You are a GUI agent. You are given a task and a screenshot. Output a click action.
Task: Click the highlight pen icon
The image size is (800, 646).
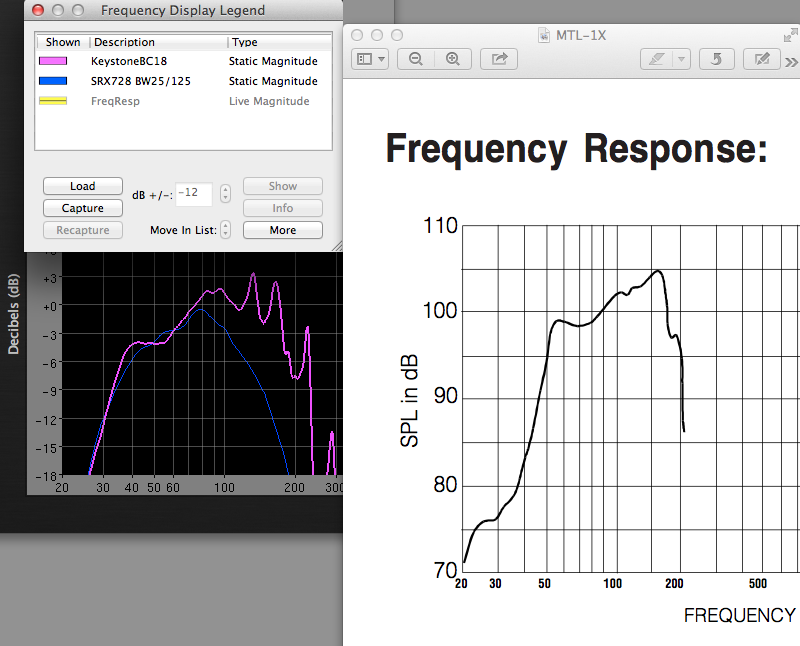(x=656, y=59)
